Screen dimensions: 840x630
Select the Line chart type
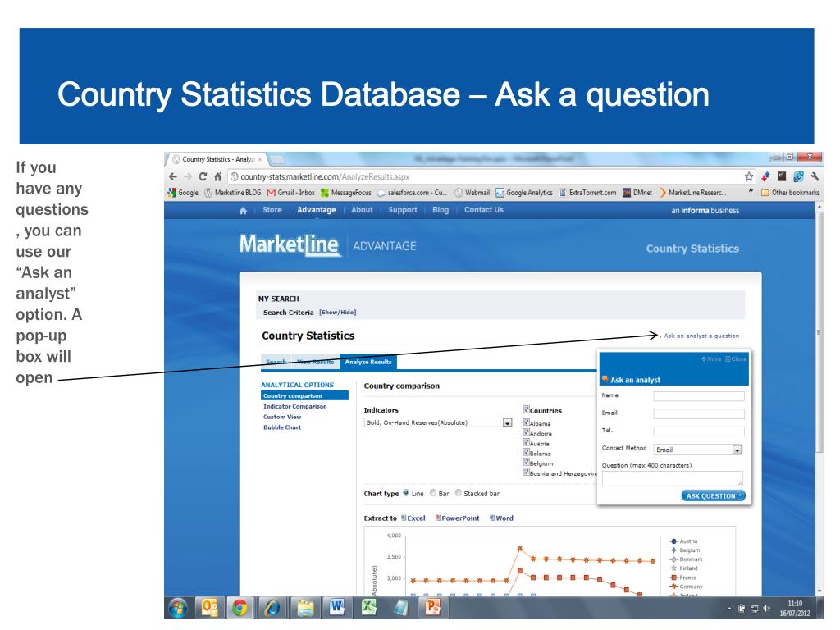406,493
